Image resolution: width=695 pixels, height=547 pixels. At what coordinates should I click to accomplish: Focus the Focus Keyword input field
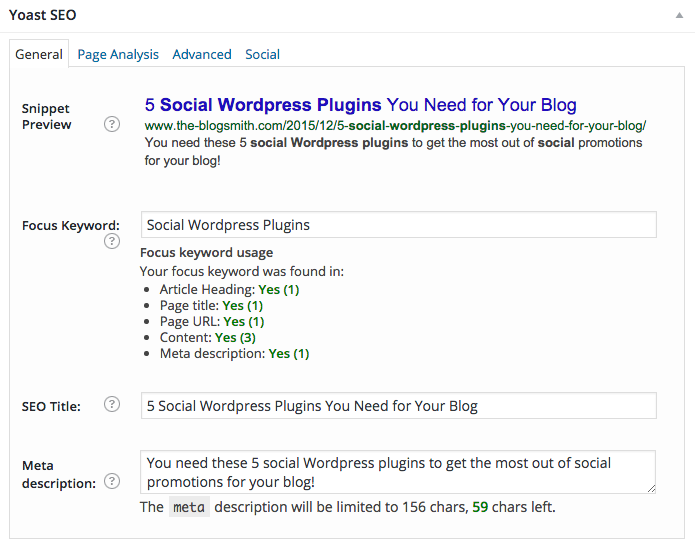398,225
